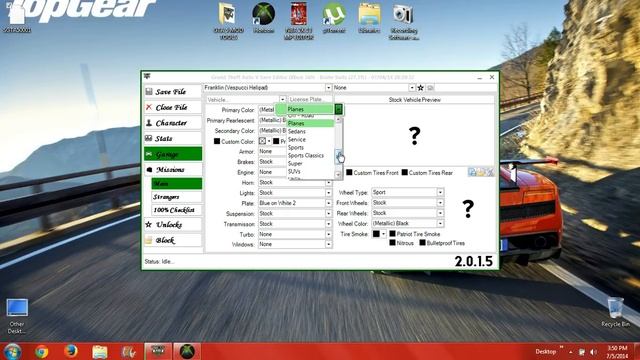Click the last small icon beside Custom Tires Rear
Image resolution: width=640 pixels, height=360 pixels.
pyautogui.click(x=490, y=172)
